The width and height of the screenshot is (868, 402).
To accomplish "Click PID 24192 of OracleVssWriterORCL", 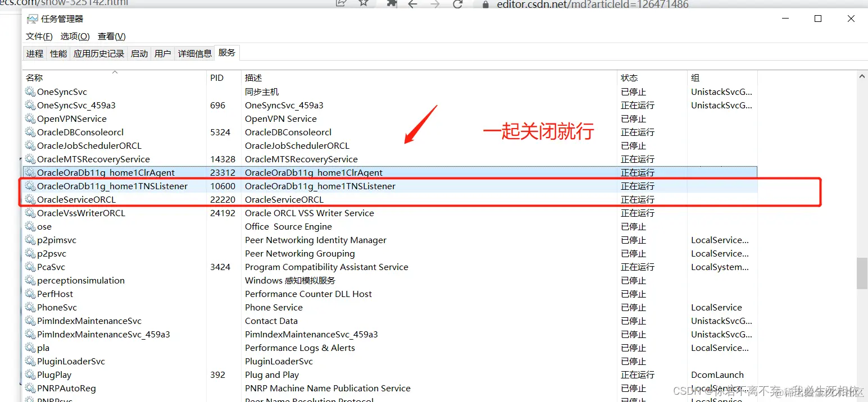I will (x=222, y=213).
